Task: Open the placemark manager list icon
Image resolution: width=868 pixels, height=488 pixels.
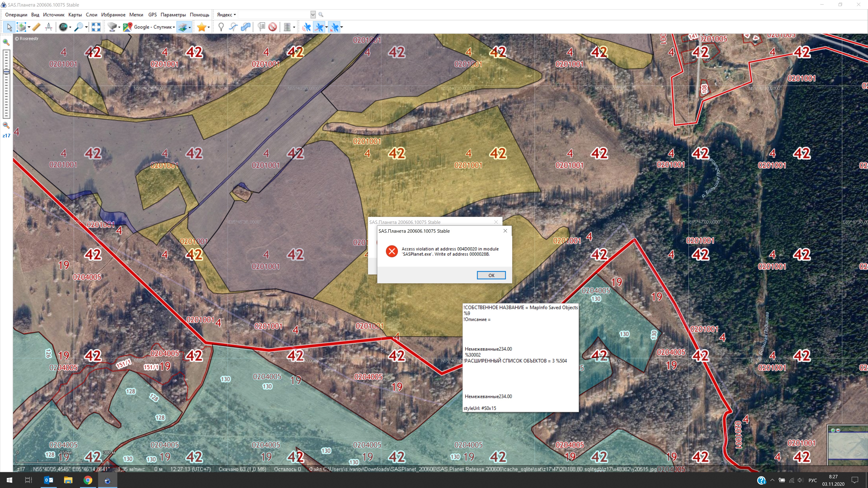Action: point(262,27)
